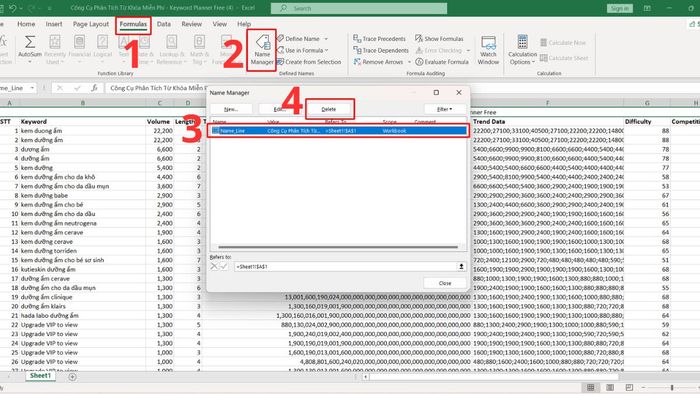
Task: Click Remove Arrows
Action: point(379,62)
